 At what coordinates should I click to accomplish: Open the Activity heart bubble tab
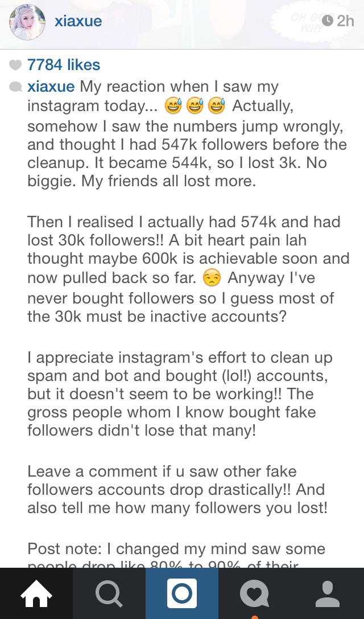click(254, 593)
